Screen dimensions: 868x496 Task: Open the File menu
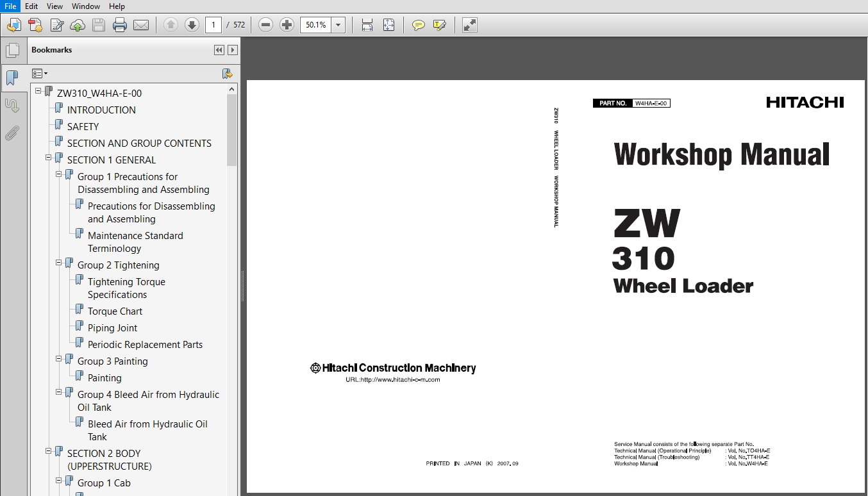point(10,6)
